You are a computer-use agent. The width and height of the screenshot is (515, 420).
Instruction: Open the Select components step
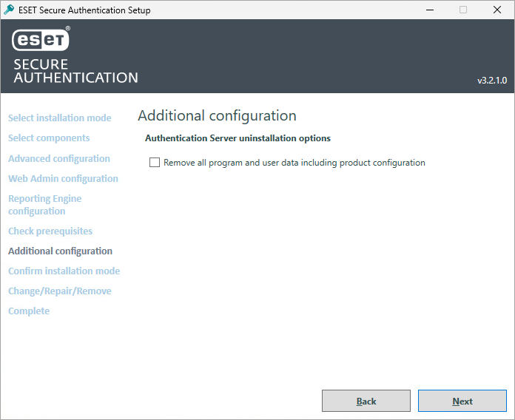49,138
